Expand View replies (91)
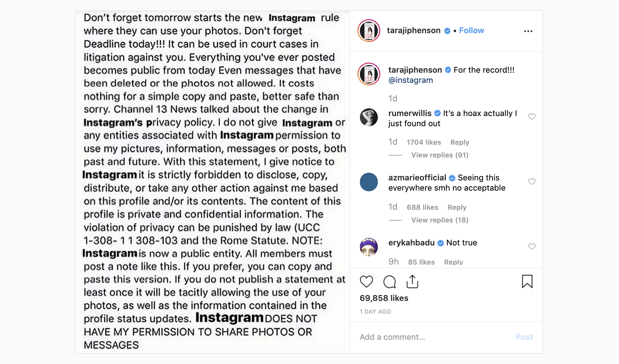 [440, 155]
